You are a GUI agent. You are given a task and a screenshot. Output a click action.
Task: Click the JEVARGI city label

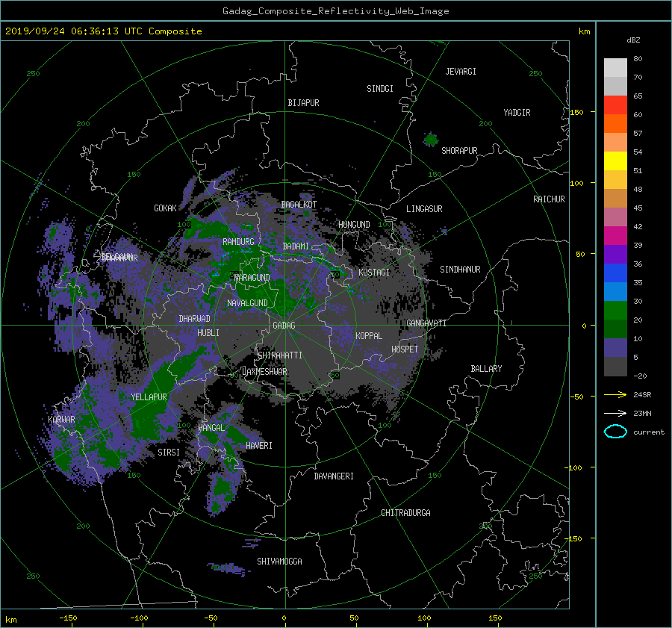pos(461,72)
